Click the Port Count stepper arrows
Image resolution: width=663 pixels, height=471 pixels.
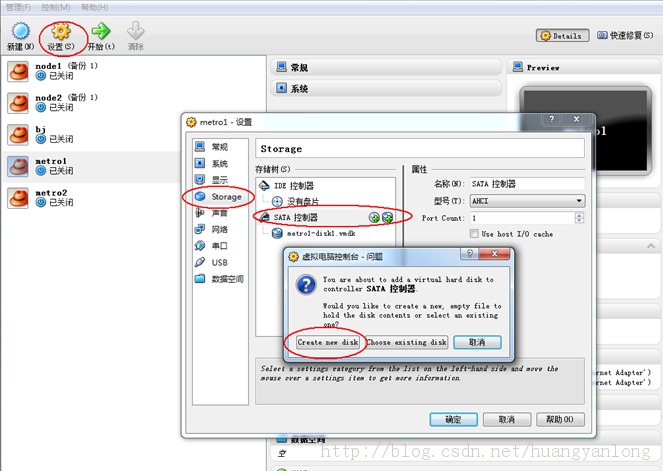click(579, 218)
